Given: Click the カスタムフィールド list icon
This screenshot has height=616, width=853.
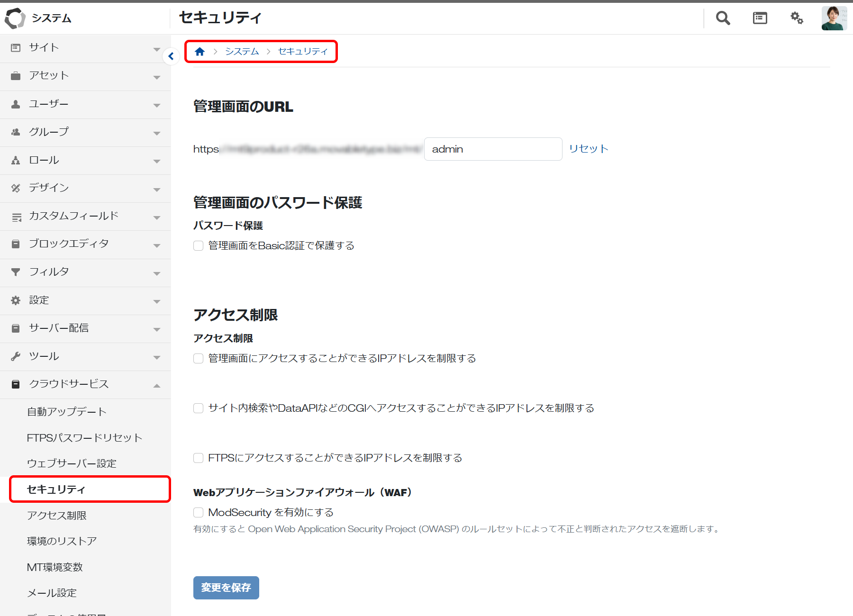Looking at the screenshot, I should coord(17,217).
